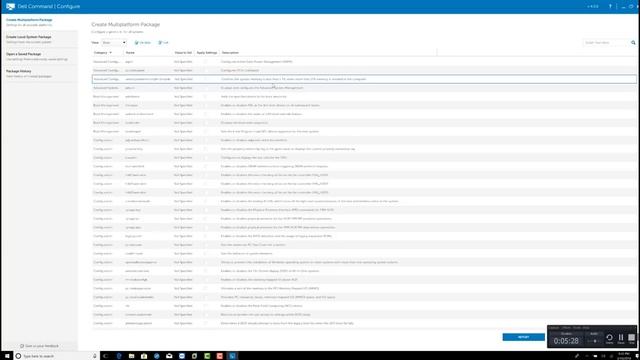Click the Description column header
This screenshot has height=360, width=640.
[230, 53]
